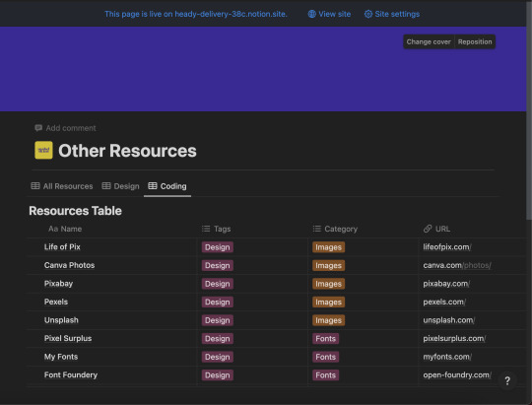The image size is (532, 405).
Task: Click the link icon in URL column header
Action: pyautogui.click(x=428, y=229)
